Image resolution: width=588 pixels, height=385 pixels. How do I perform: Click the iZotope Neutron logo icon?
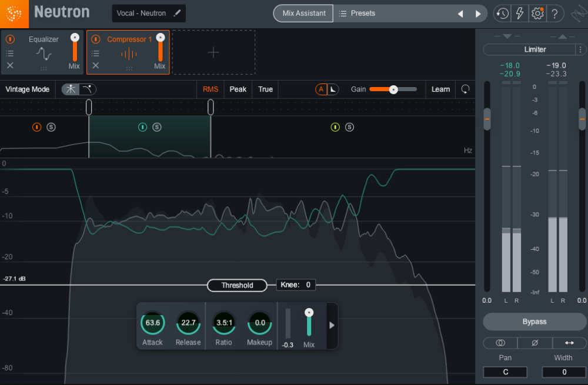point(14,14)
